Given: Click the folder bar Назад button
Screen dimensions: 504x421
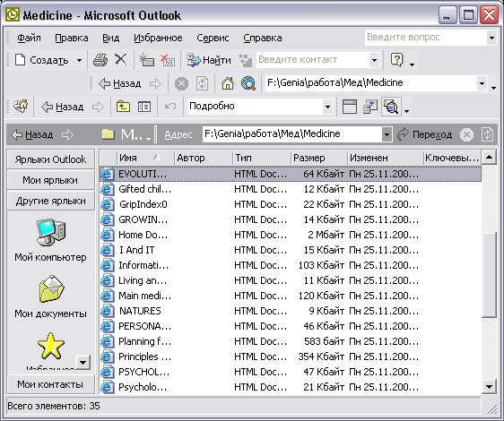Looking at the screenshot, I should [32, 134].
